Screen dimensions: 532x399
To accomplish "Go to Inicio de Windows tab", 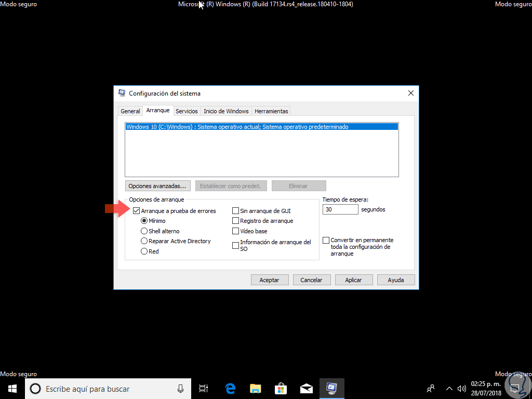I will 227,111.
